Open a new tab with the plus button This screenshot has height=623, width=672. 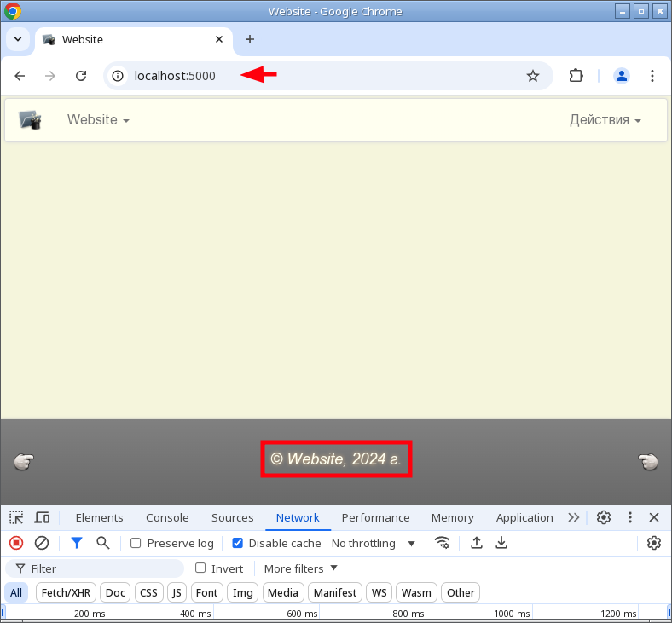249,39
